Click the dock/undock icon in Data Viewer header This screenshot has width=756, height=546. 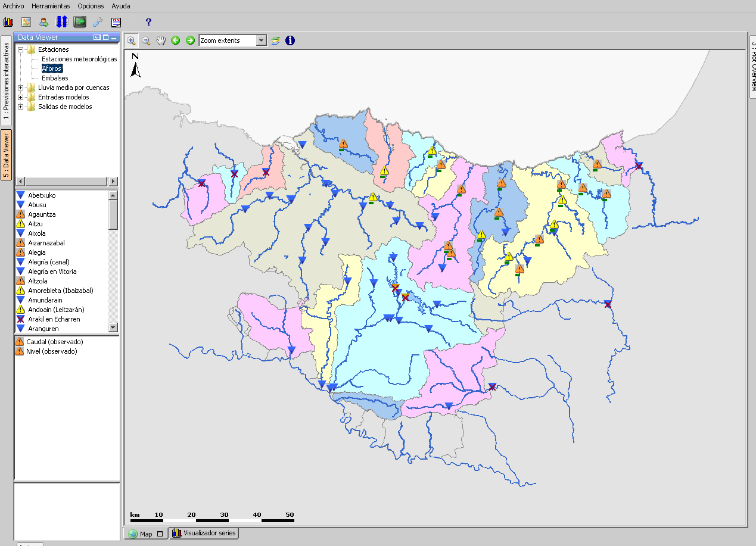(x=97, y=38)
